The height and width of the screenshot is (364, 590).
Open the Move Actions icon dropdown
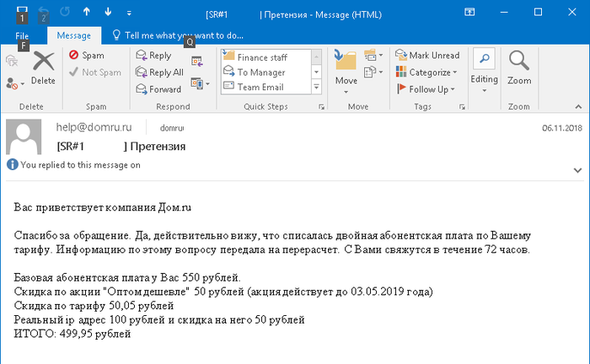[x=373, y=72]
